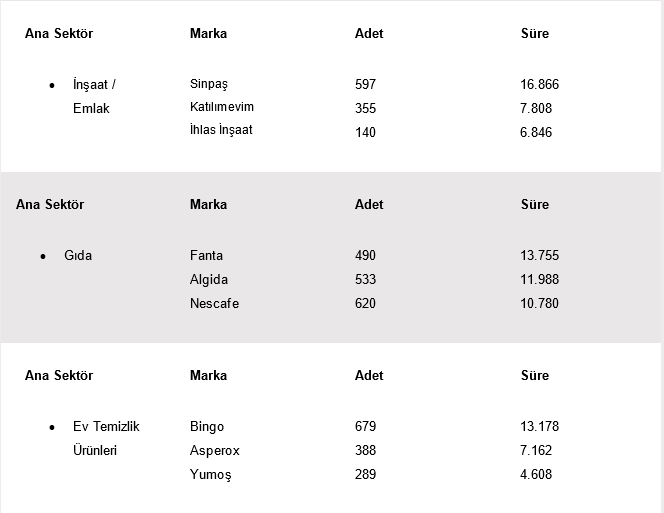The image size is (664, 513).
Task: Click Yumoş duration value 4.608
Action: point(536,474)
